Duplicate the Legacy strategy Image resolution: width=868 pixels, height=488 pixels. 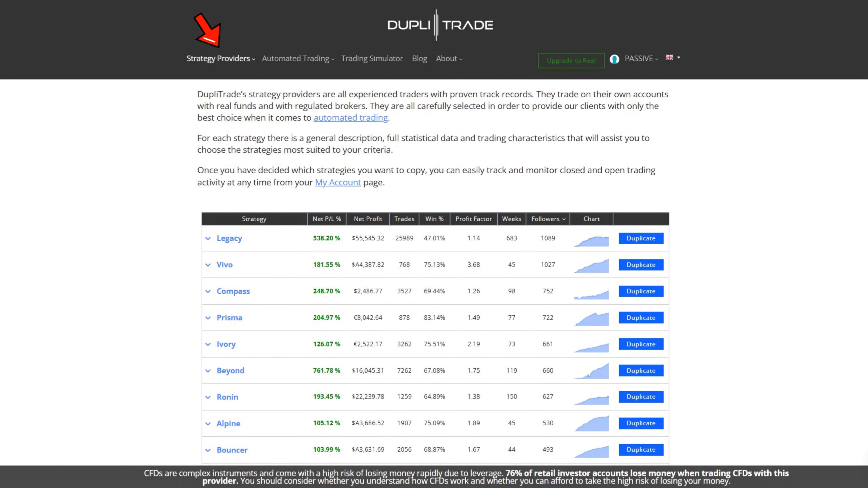click(641, 238)
